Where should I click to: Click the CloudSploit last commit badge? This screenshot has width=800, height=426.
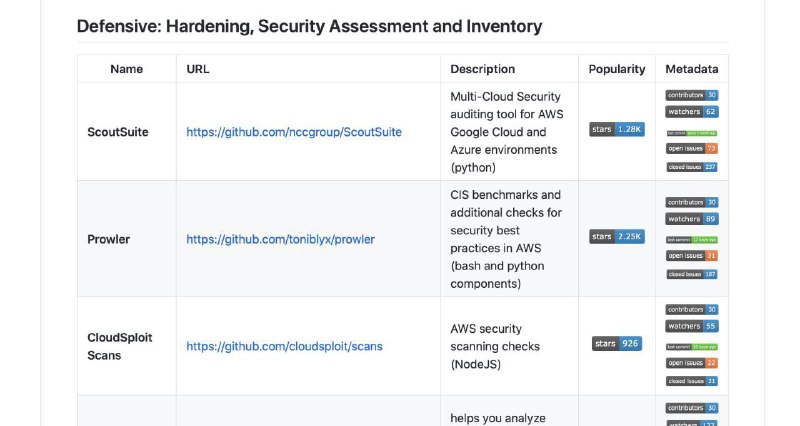point(692,347)
